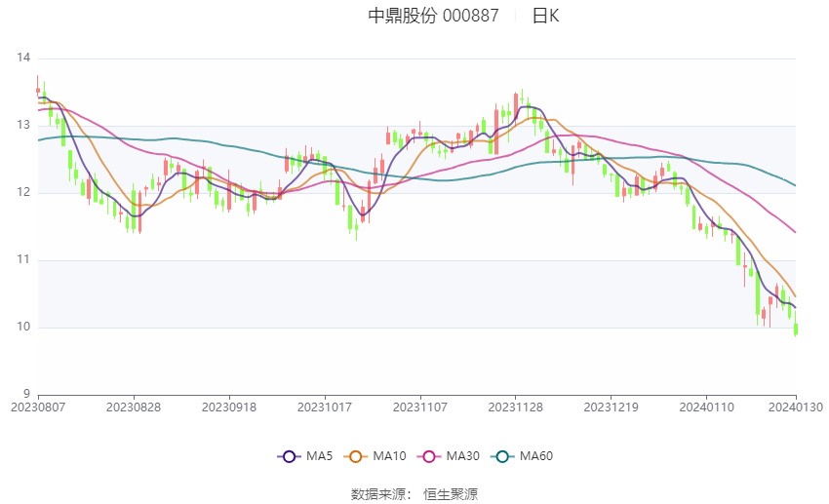
Task: Select x-axis date label 20231017
Action: click(x=325, y=407)
